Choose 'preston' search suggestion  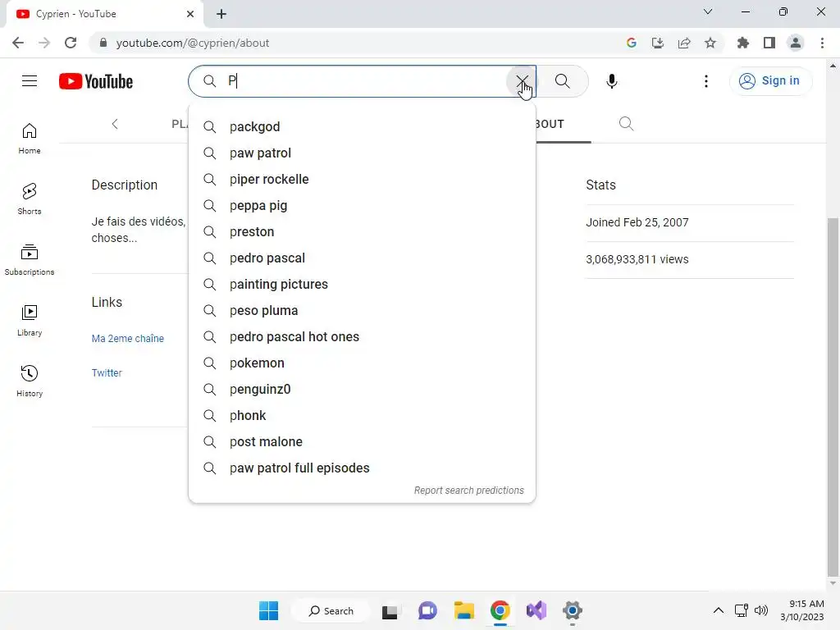362,232
